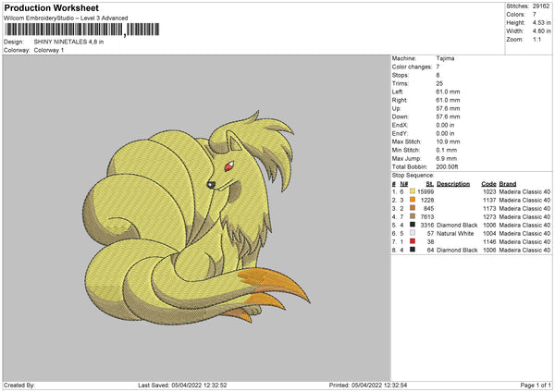Click stitch count 15999 in row 1
The width and height of the screenshot is (555, 392).
pyautogui.click(x=425, y=191)
